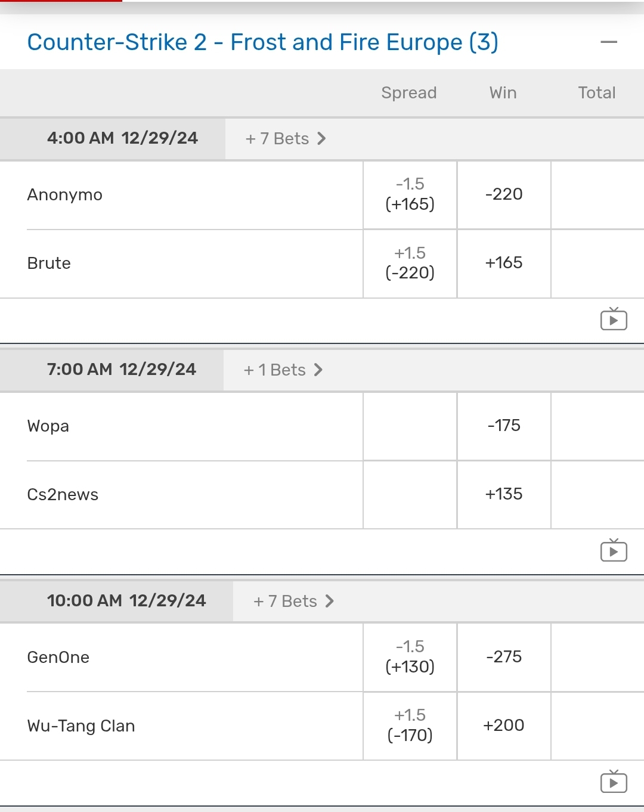The width and height of the screenshot is (644, 812).
Task: Select Anonymo -1.5 spread at +165
Action: point(410,194)
